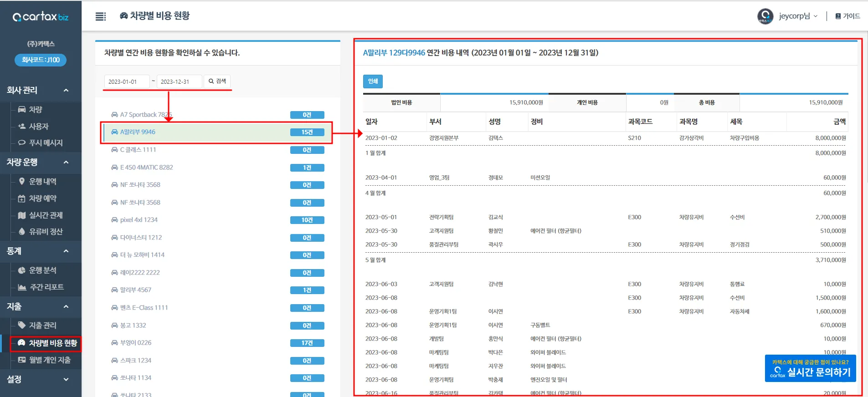
Task: Collapse the 차량 운행 section
Action: click(x=41, y=162)
